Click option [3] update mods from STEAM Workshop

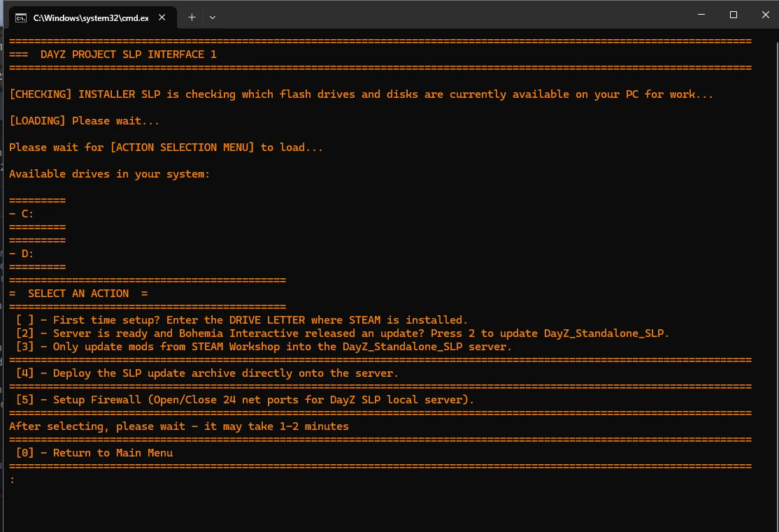pyautogui.click(x=264, y=347)
